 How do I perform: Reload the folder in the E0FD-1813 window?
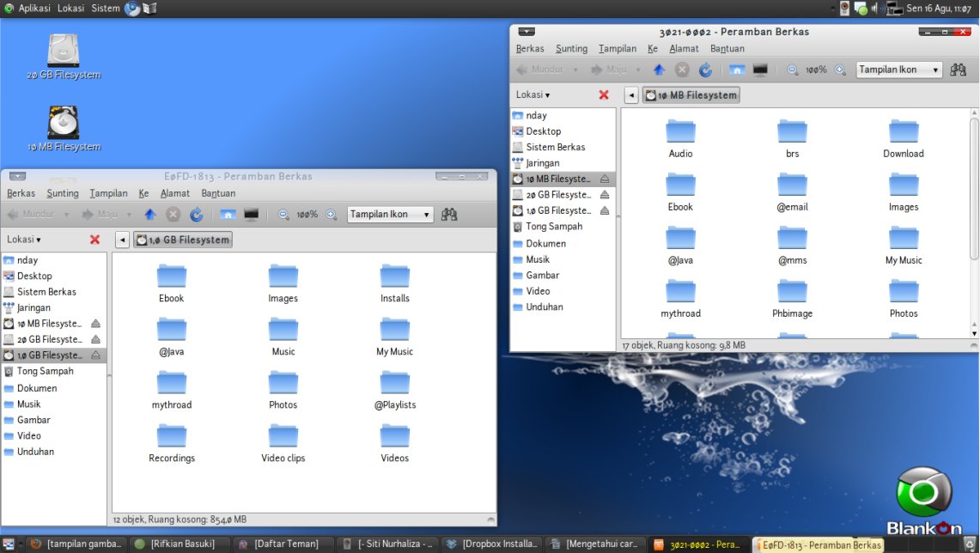(x=197, y=215)
